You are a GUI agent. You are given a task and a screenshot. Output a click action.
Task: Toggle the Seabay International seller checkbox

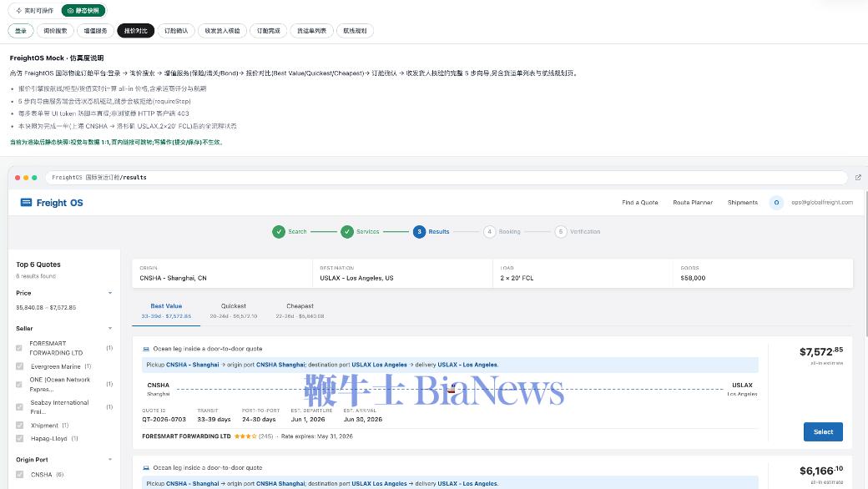pos(19,406)
